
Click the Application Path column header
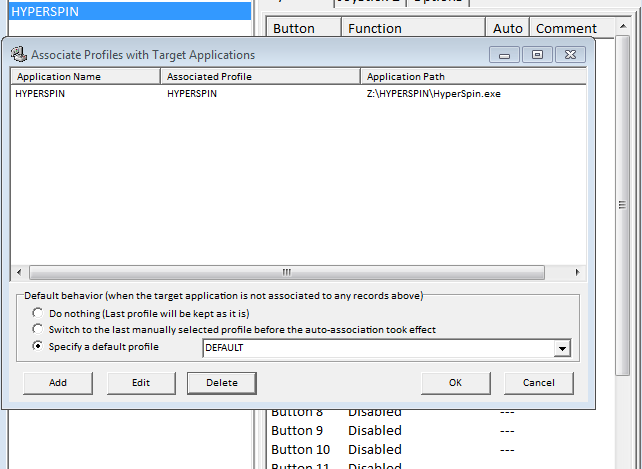(x=474, y=77)
